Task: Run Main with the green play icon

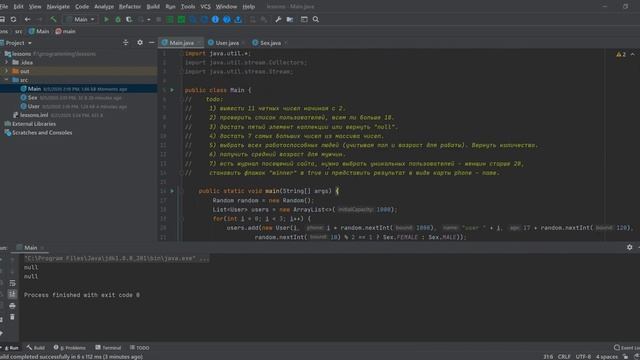Action: (106, 19)
